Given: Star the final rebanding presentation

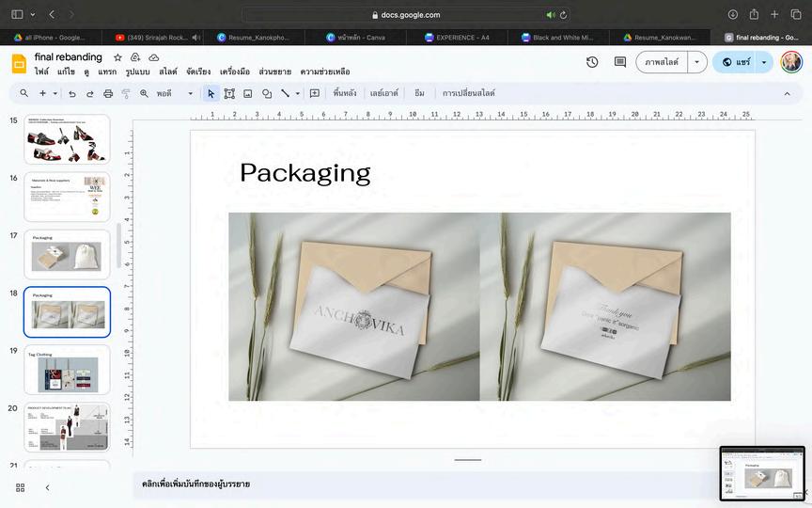Looking at the screenshot, I should point(118,57).
